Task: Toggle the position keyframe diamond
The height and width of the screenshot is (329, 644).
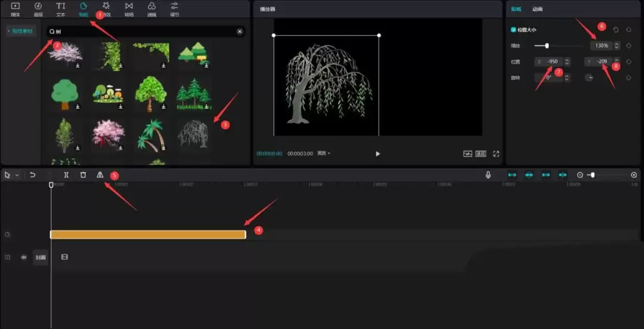Action: [x=628, y=62]
